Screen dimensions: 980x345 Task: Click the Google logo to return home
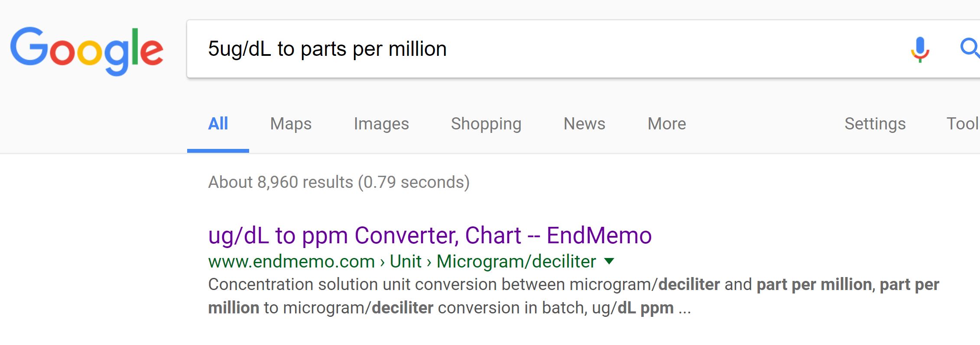tap(86, 49)
